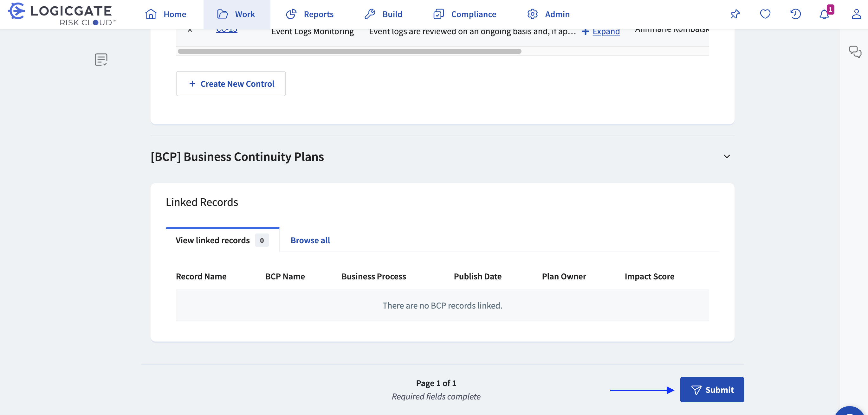Click the Record Name column header
Screen dimensions: 868x415
click(x=201, y=276)
